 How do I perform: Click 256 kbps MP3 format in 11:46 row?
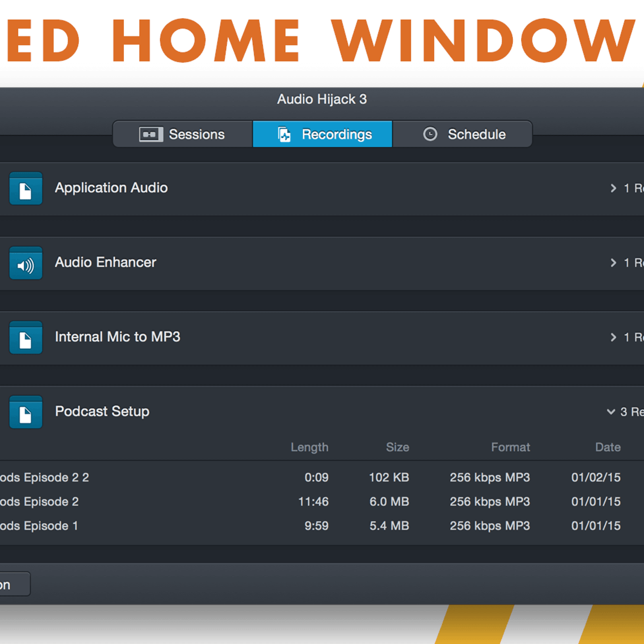pos(490,502)
